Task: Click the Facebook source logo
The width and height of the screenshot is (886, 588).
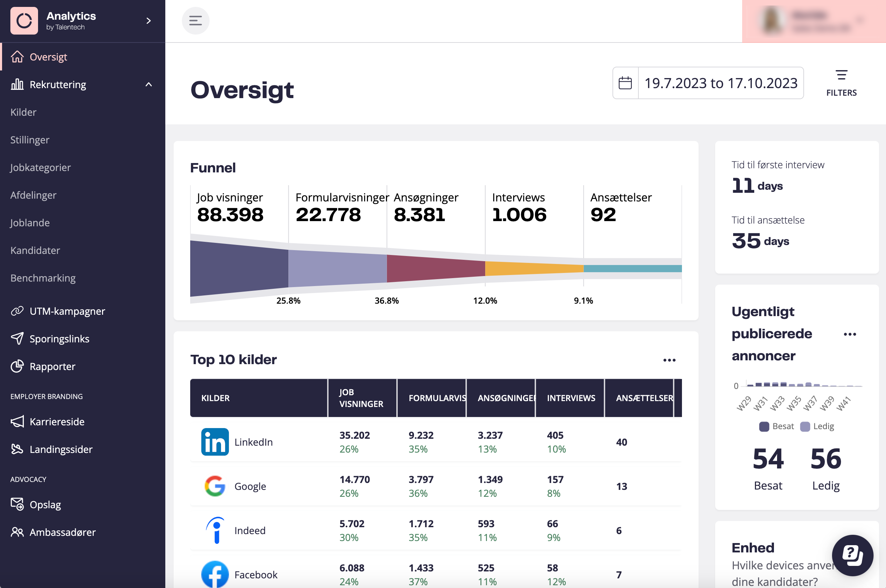Action: pos(215,574)
